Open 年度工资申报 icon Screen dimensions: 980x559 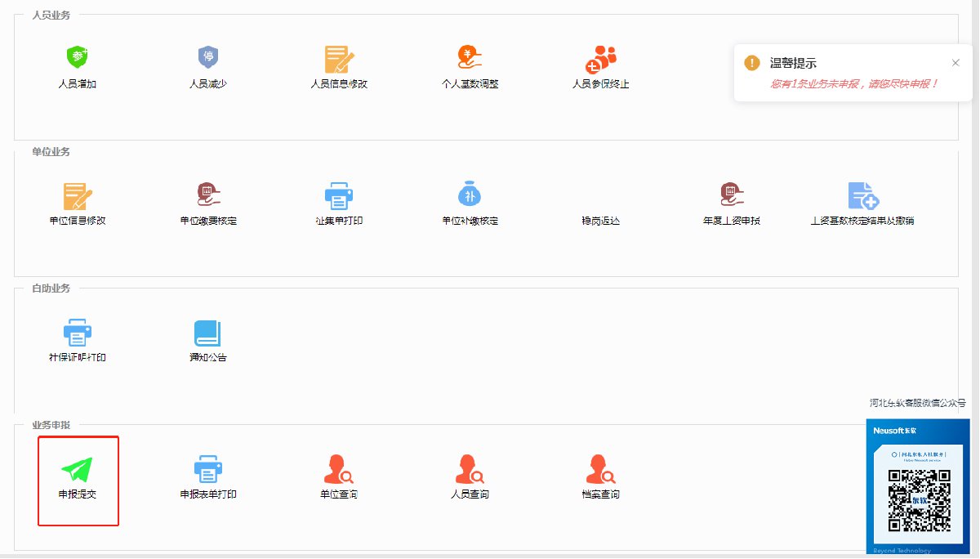point(732,195)
